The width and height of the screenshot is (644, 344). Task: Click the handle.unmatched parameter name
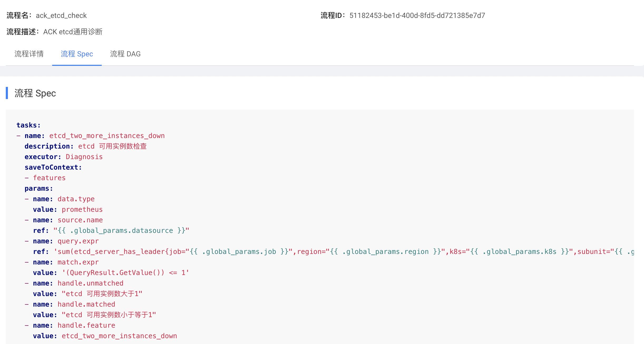click(90, 283)
